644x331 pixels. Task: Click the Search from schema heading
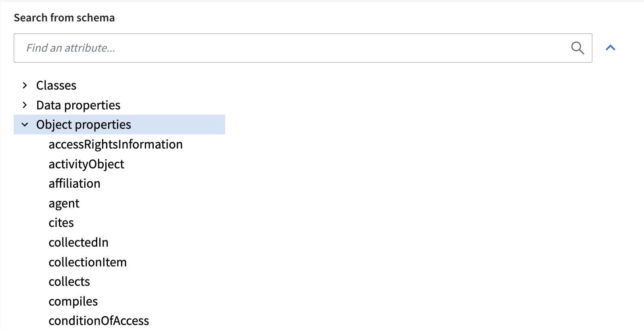tap(64, 18)
